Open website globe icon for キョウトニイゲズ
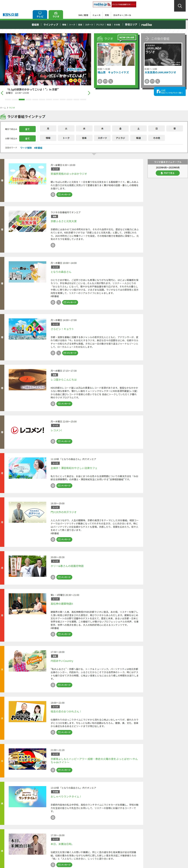The image size is (188, 868). tap(100, 81)
